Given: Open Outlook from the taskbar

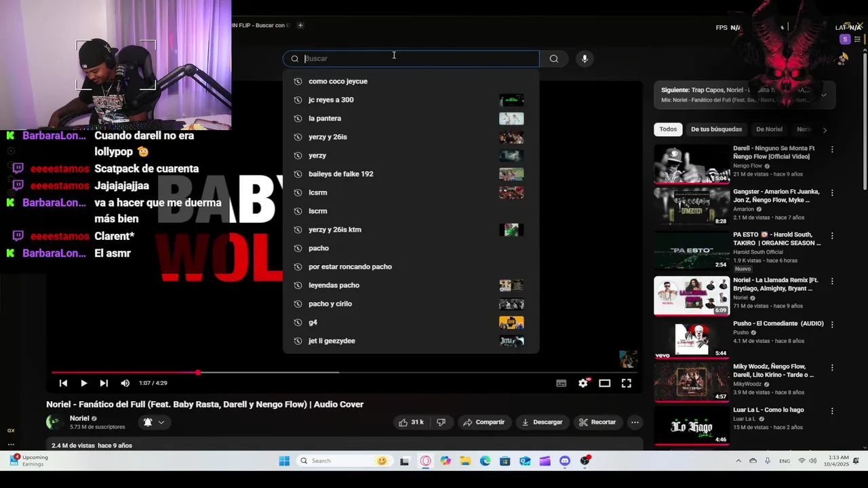Looking at the screenshot, I should 525,461.
